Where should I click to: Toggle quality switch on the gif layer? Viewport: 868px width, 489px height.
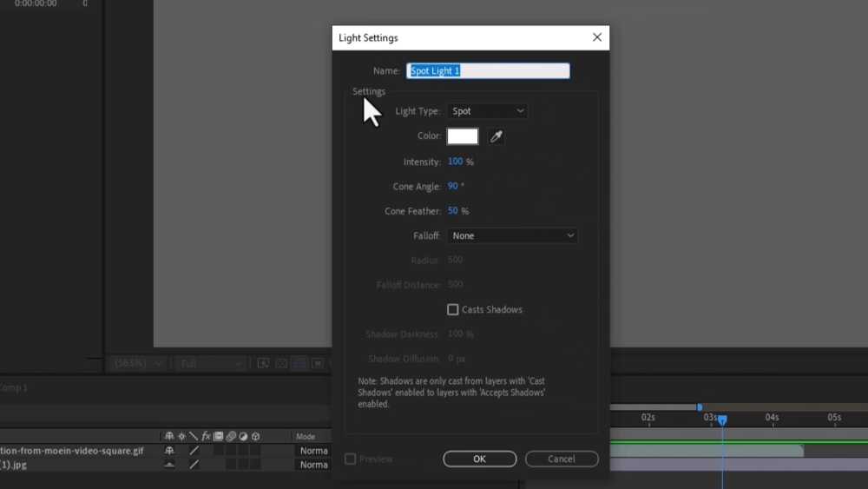(194, 451)
